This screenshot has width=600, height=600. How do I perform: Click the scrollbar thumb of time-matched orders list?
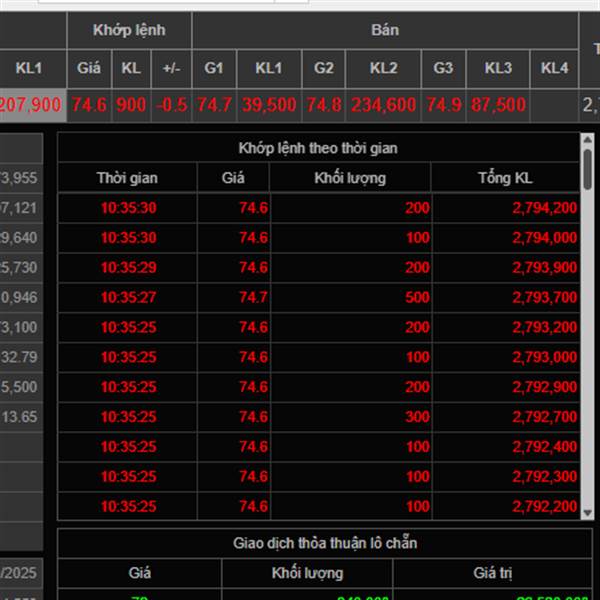coord(587,169)
